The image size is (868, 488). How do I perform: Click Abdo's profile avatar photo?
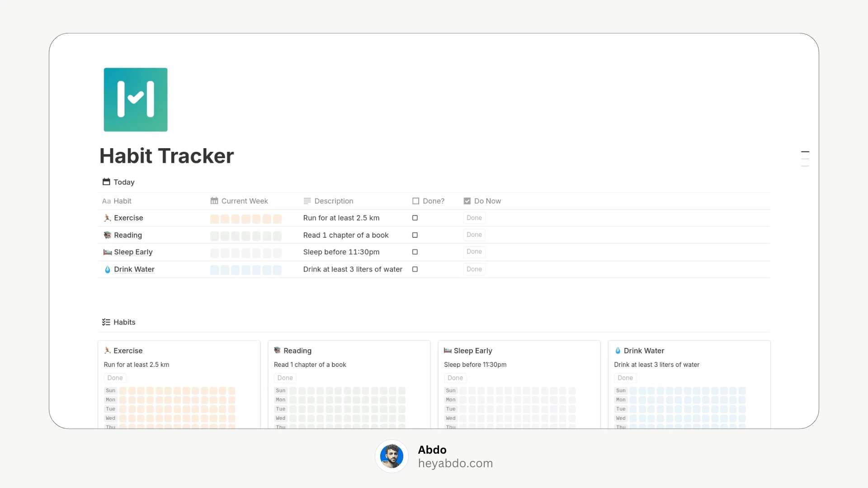392,456
